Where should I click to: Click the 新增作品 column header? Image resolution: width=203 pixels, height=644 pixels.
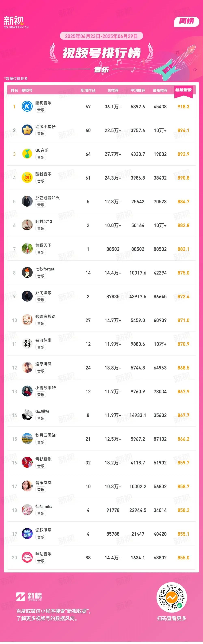[88, 90]
